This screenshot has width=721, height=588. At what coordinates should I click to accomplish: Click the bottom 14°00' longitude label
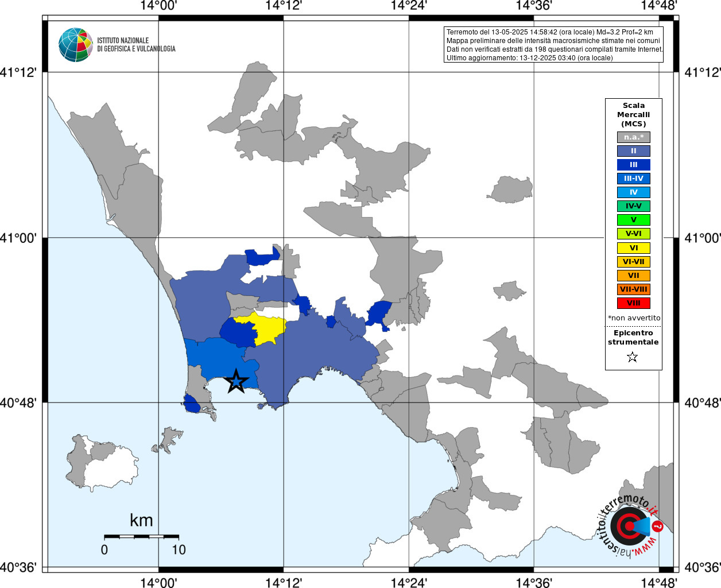click(158, 582)
